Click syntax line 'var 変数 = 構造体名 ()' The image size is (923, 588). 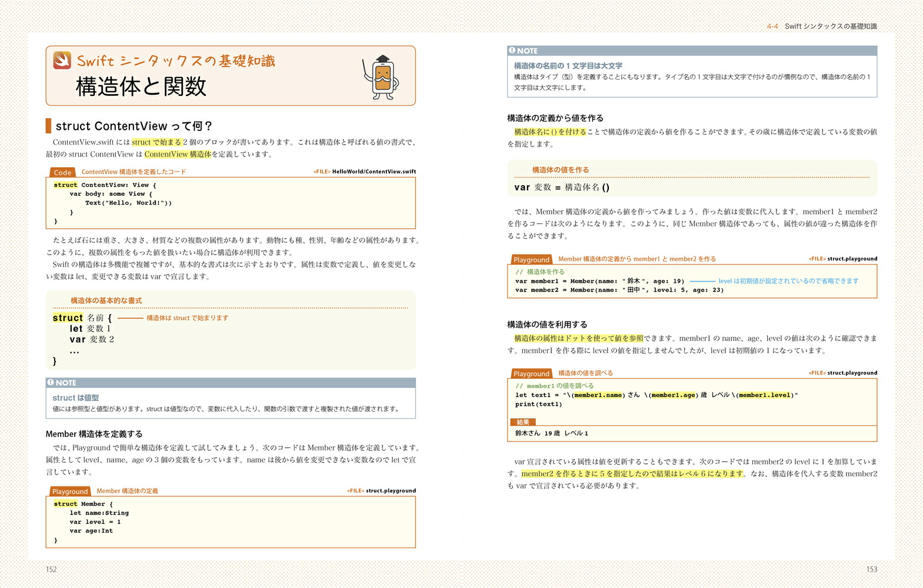point(562,187)
